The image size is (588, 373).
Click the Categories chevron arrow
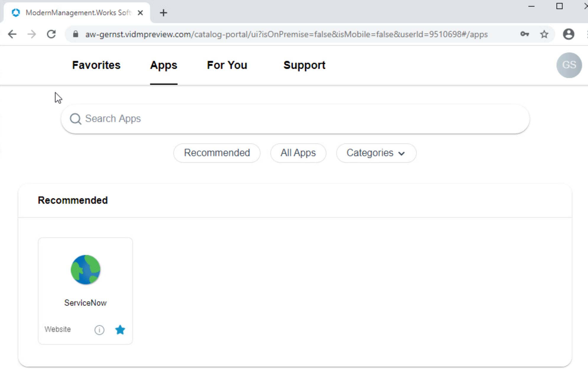coord(401,153)
